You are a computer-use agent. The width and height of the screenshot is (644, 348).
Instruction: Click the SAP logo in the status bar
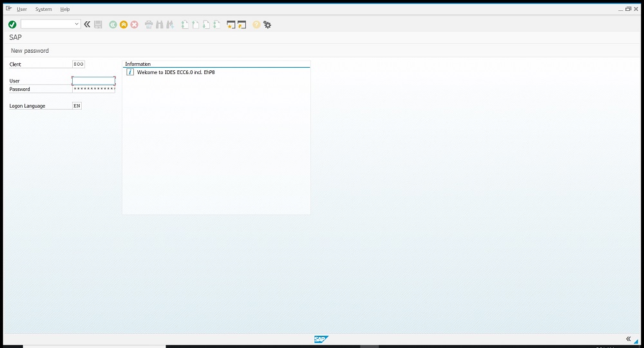pos(321,339)
